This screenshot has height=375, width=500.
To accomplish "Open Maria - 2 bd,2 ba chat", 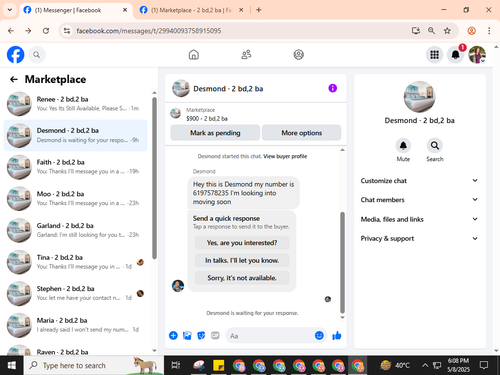I will click(x=75, y=325).
